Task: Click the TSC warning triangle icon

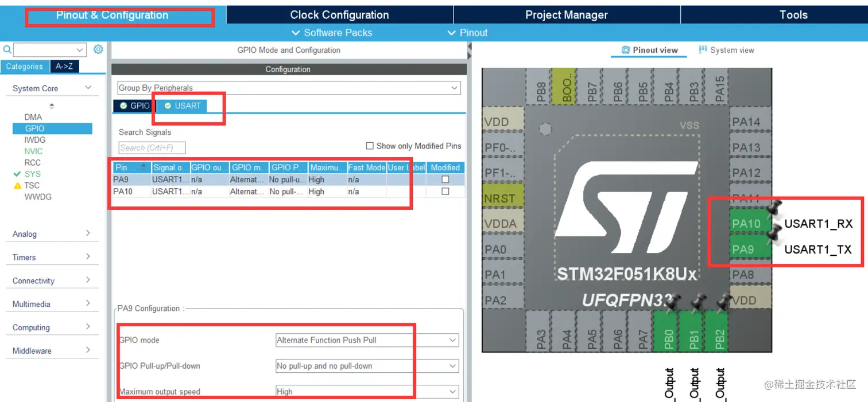Action: [17, 185]
